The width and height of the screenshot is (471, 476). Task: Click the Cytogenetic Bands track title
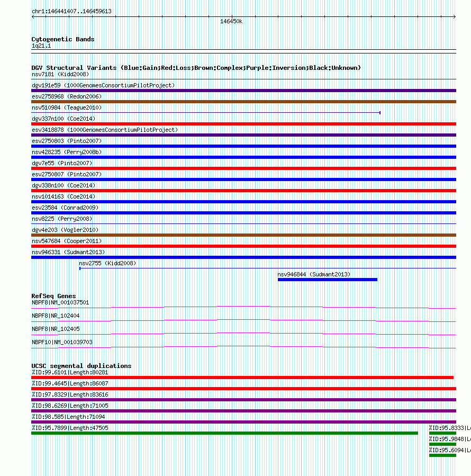coord(63,39)
